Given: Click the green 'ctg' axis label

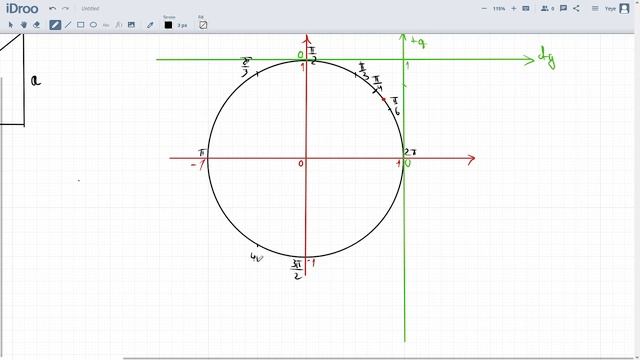Looking at the screenshot, I should 547,58.
